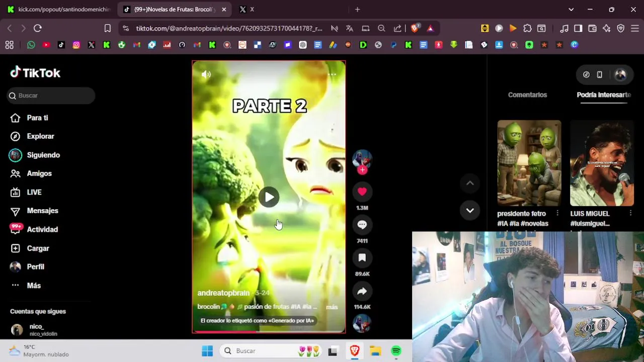Open the tab search dropdown chevron
This screenshot has width=644, height=362.
coord(571,9)
